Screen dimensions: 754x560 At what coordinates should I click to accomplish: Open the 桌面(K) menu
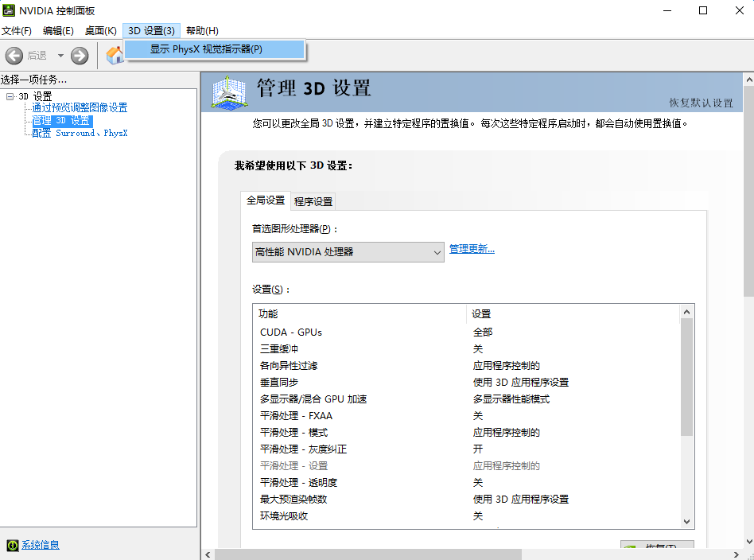pos(101,31)
